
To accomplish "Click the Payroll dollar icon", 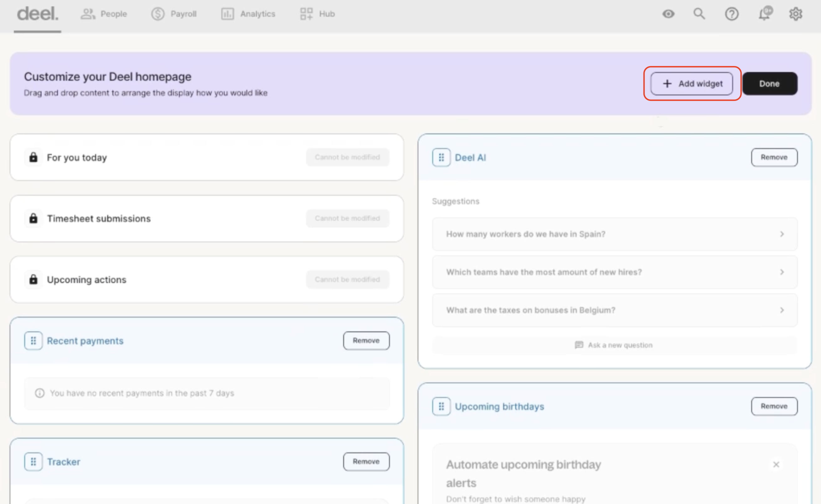I will pos(158,14).
